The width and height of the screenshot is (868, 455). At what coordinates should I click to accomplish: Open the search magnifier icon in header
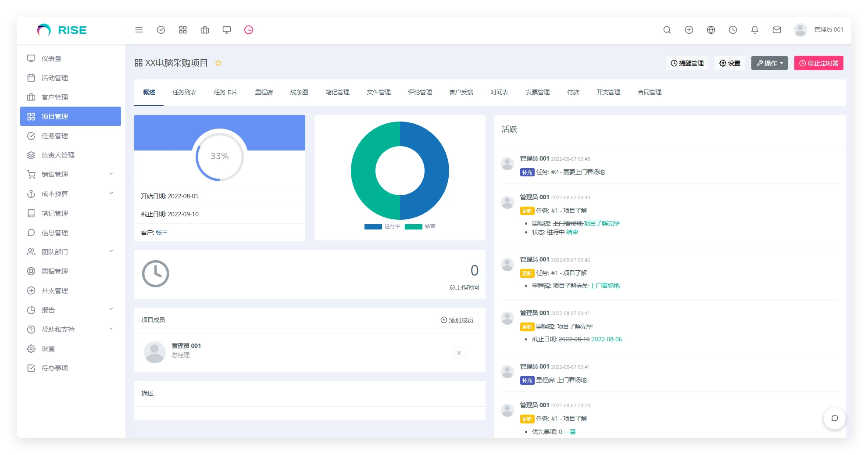pyautogui.click(x=667, y=30)
